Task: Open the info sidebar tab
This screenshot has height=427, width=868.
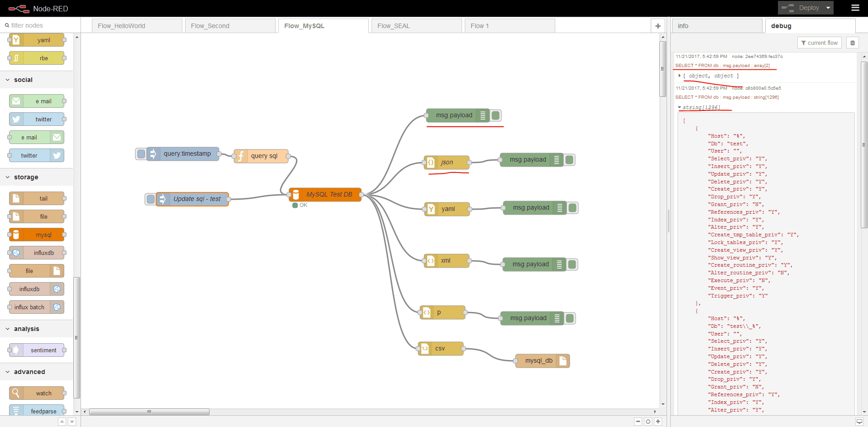Action: (x=716, y=26)
